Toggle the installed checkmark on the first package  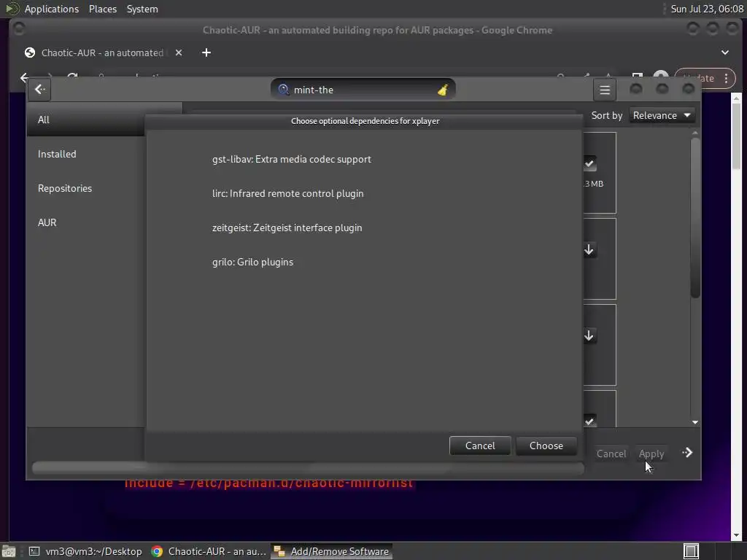click(x=589, y=164)
